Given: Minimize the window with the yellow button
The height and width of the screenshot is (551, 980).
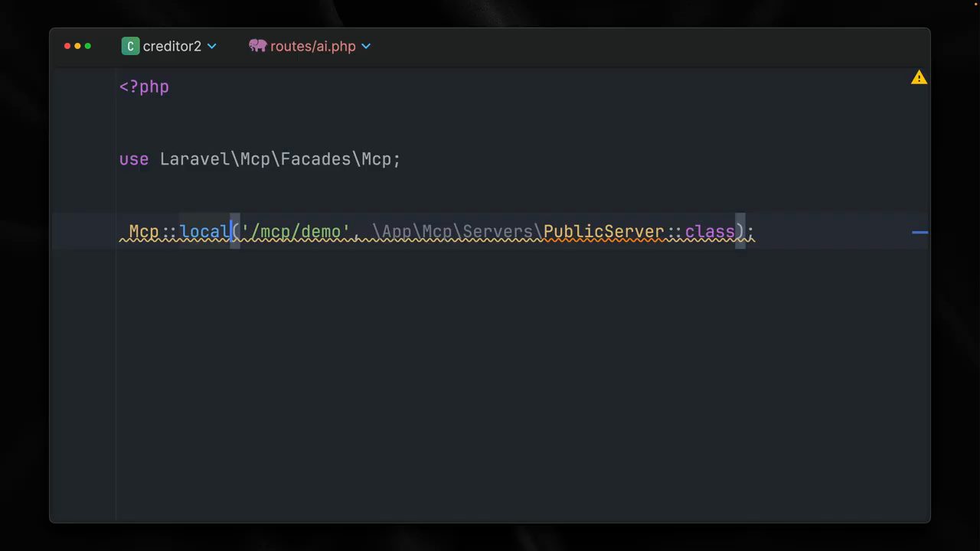Looking at the screenshot, I should [x=77, y=46].
